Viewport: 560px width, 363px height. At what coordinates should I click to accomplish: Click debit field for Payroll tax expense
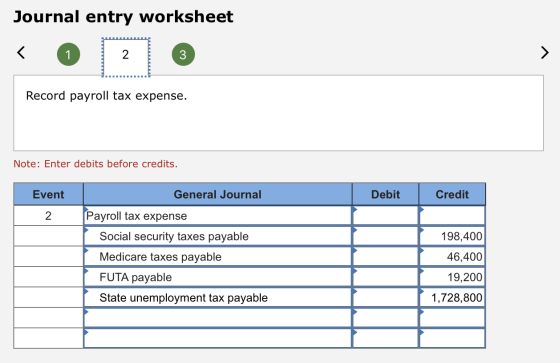pos(385,215)
